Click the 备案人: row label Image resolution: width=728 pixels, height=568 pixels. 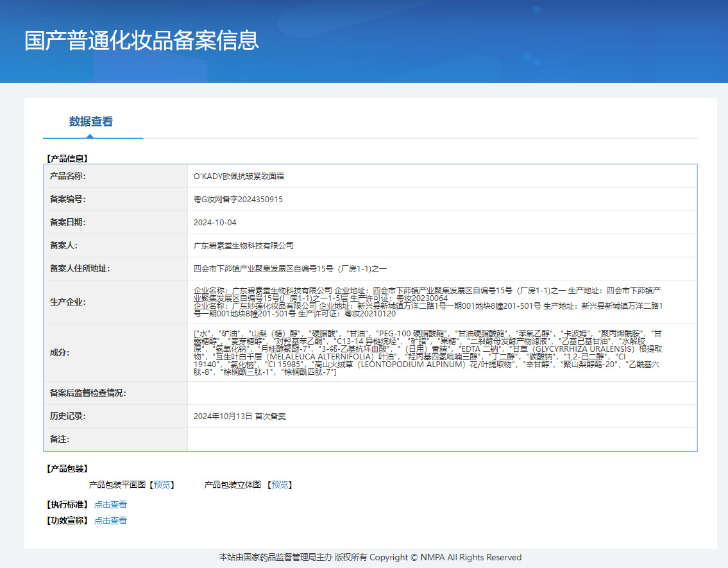(63, 246)
